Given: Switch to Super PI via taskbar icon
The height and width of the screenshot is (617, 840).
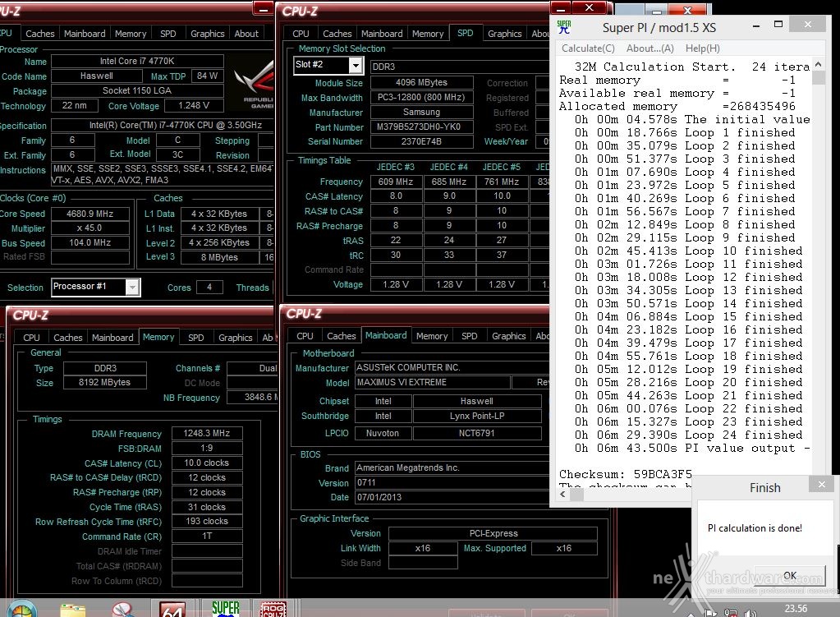Looking at the screenshot, I should (x=226, y=609).
